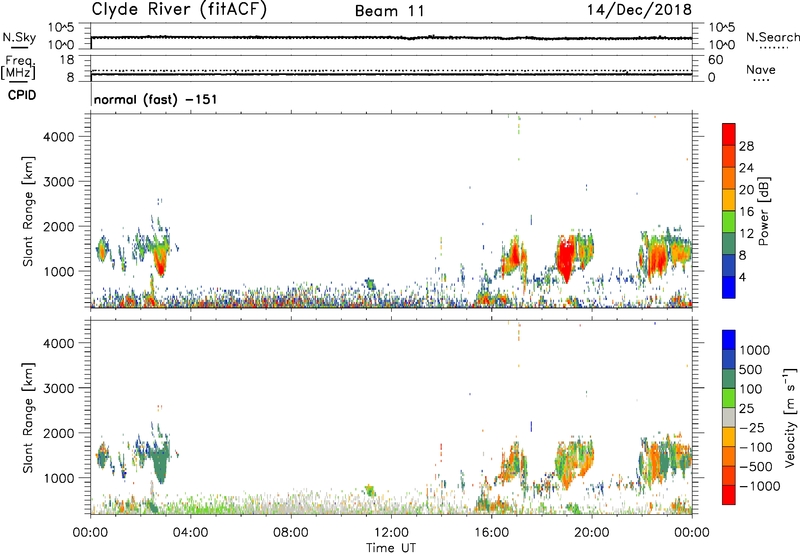
Task: Click the solid line sample under "N.Sky"
Action: [x=19, y=48]
